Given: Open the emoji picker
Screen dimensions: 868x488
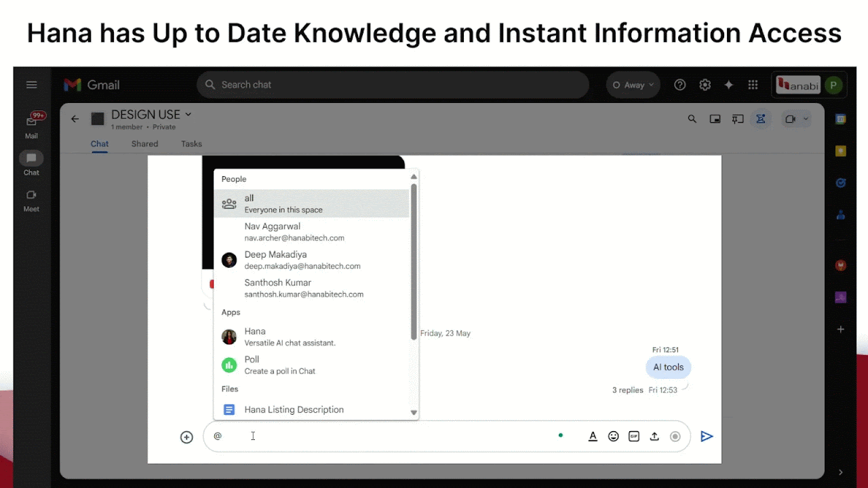Looking at the screenshot, I should point(614,436).
